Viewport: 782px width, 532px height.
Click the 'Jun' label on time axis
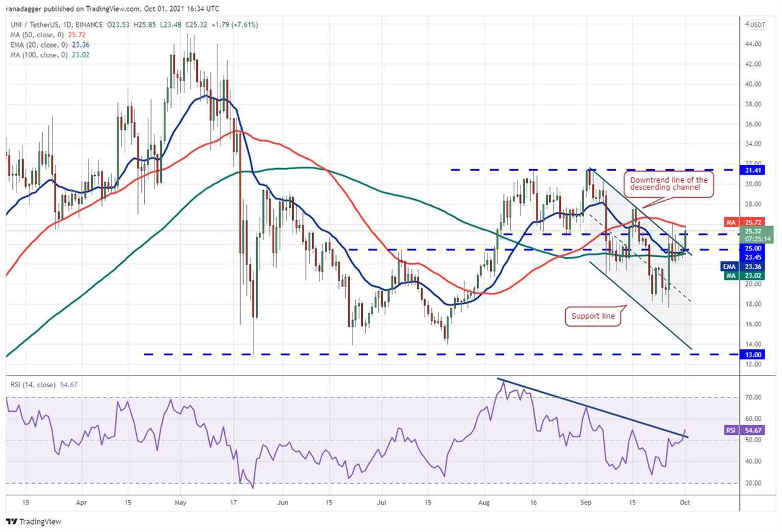[x=282, y=503]
